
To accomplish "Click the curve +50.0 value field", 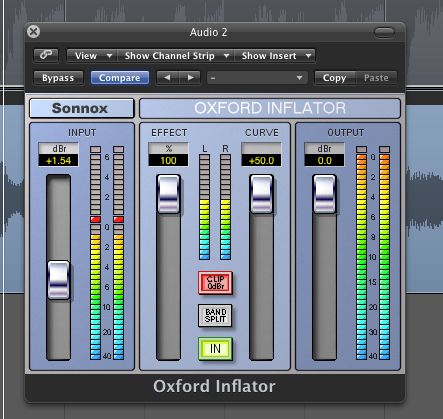I will tap(261, 161).
